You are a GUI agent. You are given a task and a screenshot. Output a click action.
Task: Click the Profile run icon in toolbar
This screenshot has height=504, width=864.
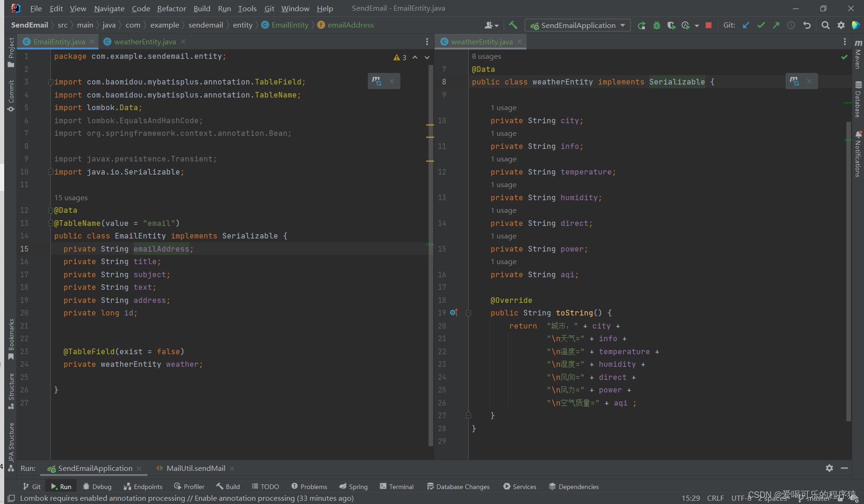[x=685, y=25]
